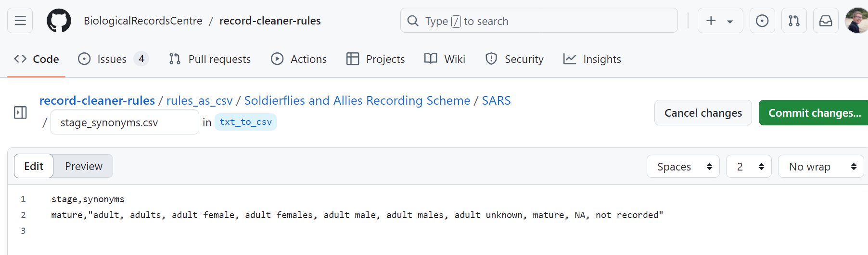This screenshot has height=255, width=868.
Task: Open the issues circle icon in header
Action: click(x=762, y=21)
